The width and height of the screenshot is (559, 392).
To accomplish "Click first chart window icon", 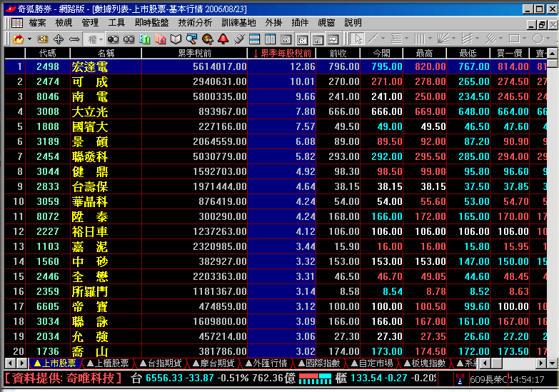I will (x=286, y=39).
